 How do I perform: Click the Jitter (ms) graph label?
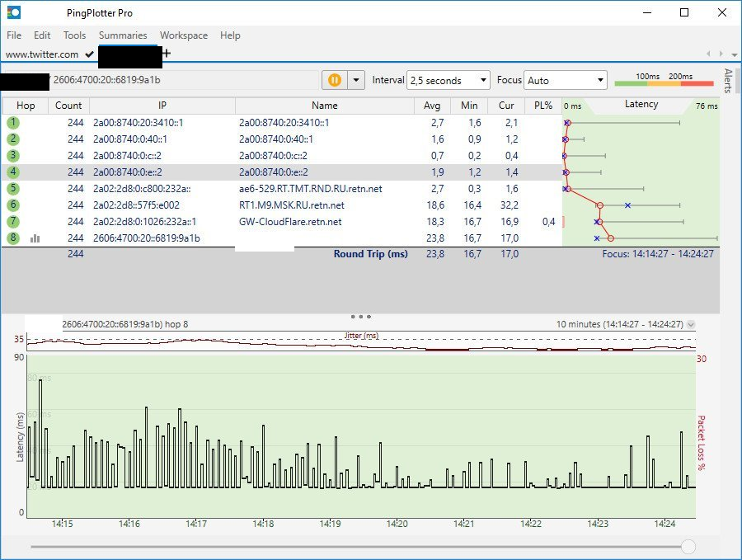[x=362, y=335]
